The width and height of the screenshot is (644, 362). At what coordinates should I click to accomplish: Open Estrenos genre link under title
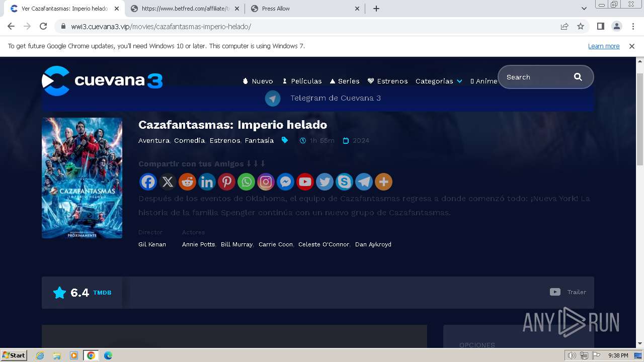(224, 140)
